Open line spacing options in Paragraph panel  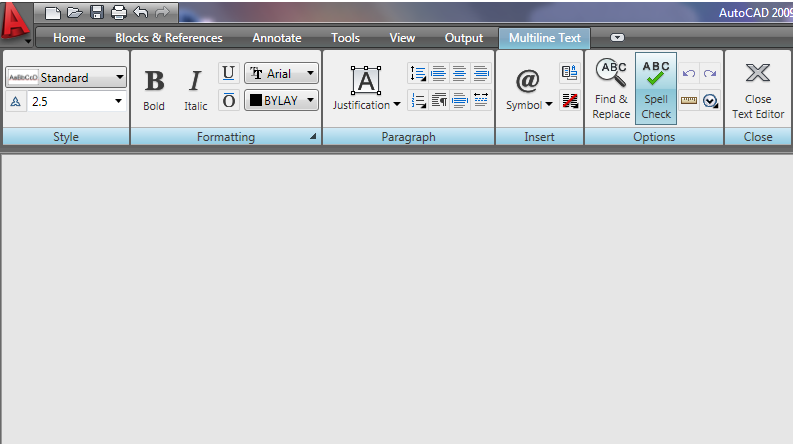pos(418,73)
